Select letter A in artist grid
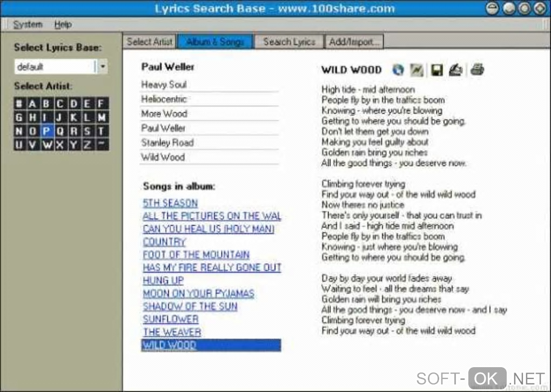Image resolution: width=551 pixels, height=392 pixels. [x=32, y=104]
